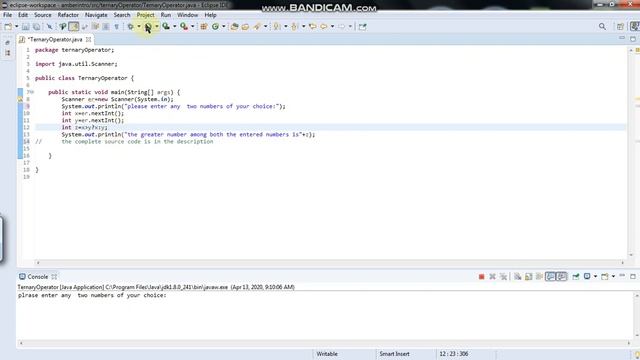This screenshot has width=640, height=360.
Task: Toggle Show Console When Standard Error Changes
Action: (562, 277)
